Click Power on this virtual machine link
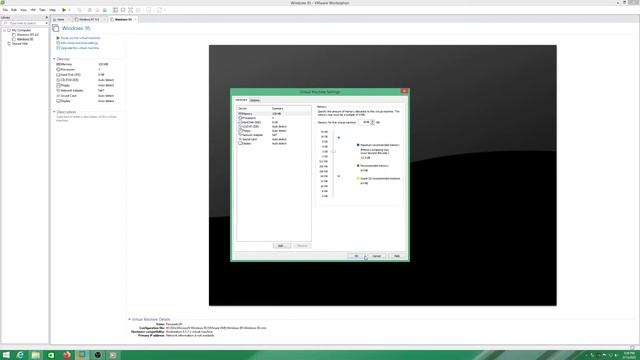640x360 pixels. click(80, 38)
